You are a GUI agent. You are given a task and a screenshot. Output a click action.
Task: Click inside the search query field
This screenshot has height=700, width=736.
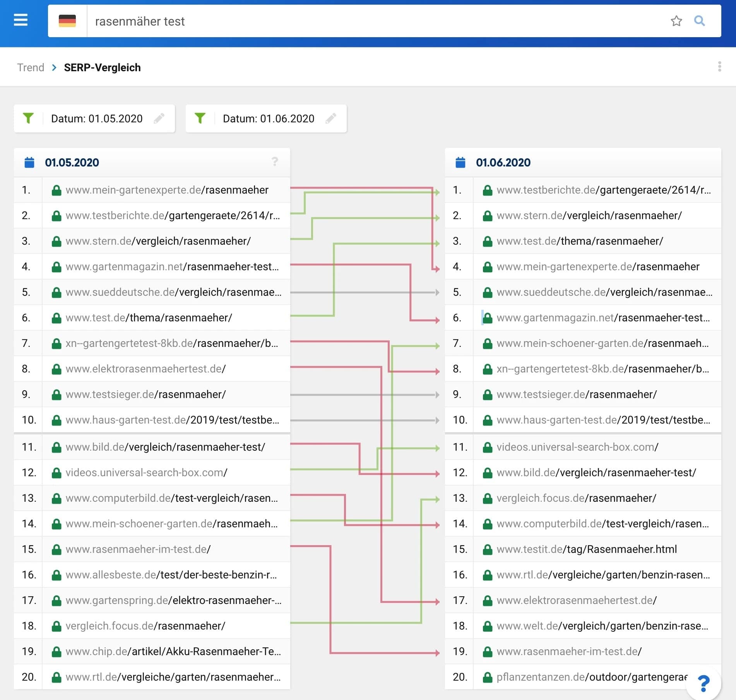[232, 21]
